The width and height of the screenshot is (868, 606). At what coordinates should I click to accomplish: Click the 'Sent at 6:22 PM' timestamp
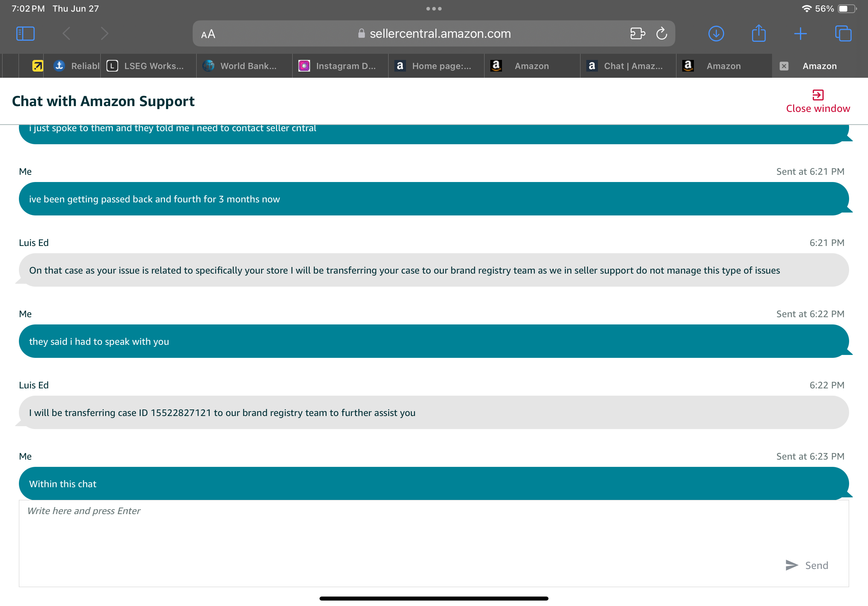click(x=810, y=314)
